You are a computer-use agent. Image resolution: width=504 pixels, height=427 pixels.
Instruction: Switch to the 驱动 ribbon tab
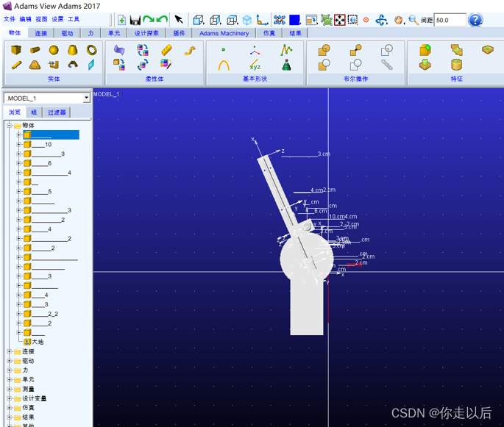(67, 33)
